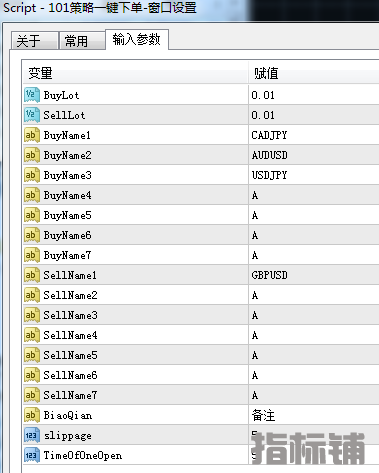Click the TimeOfOneOpen variable name
This screenshot has height=473, width=379.
click(83, 456)
